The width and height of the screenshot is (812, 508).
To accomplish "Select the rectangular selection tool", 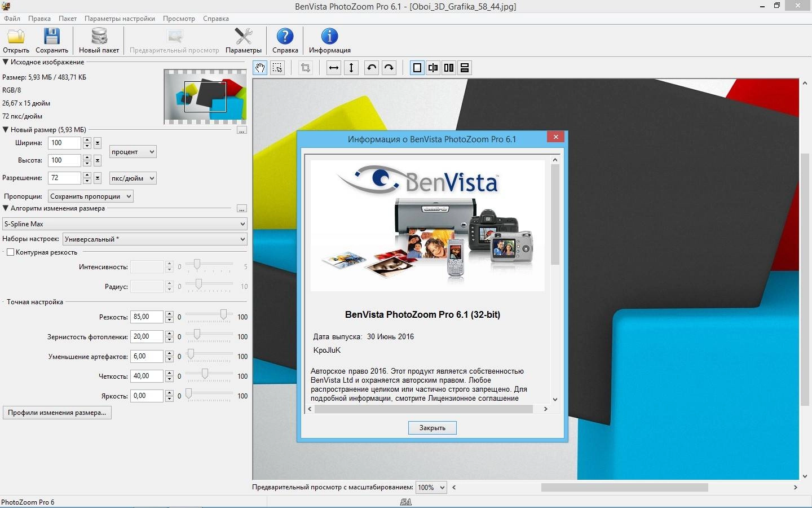I will 277,68.
